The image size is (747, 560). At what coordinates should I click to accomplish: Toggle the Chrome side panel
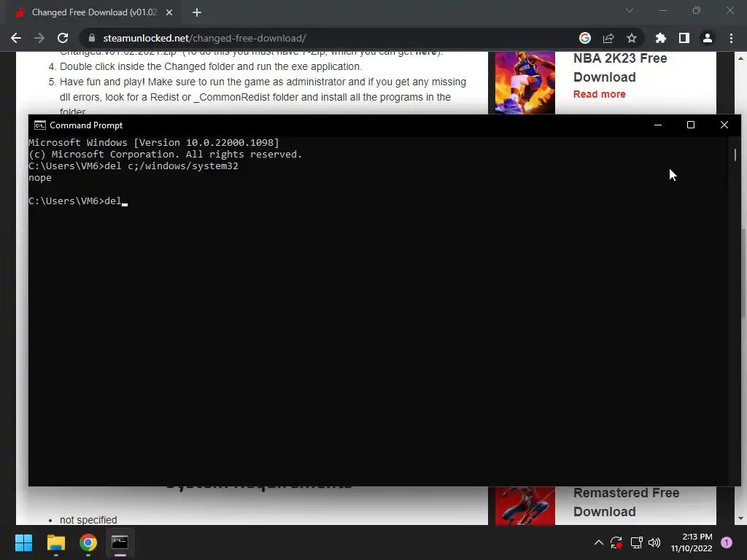point(684,38)
